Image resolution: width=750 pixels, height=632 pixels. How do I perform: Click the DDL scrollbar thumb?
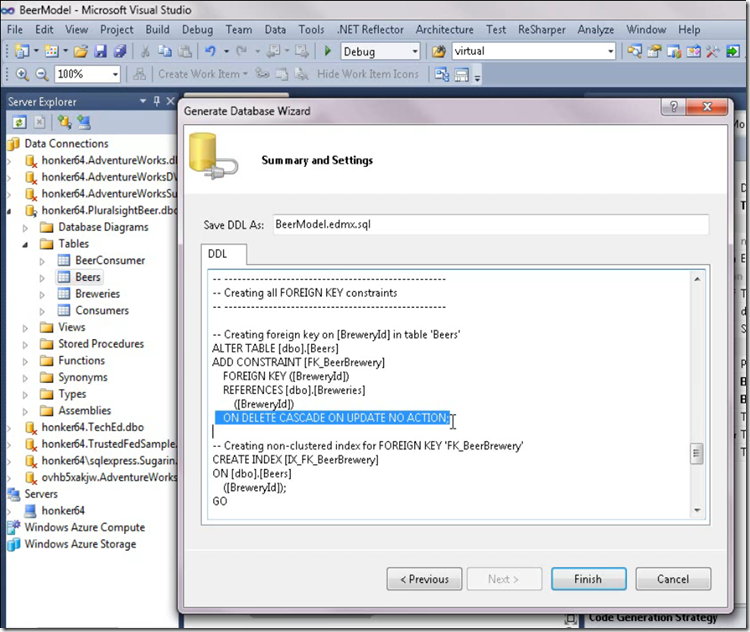[697, 454]
